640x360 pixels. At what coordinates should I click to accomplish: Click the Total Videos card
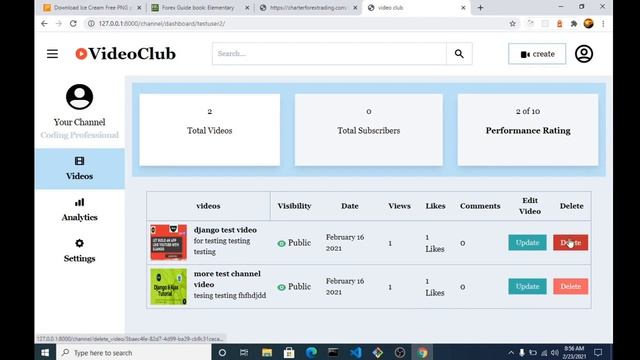pos(210,130)
